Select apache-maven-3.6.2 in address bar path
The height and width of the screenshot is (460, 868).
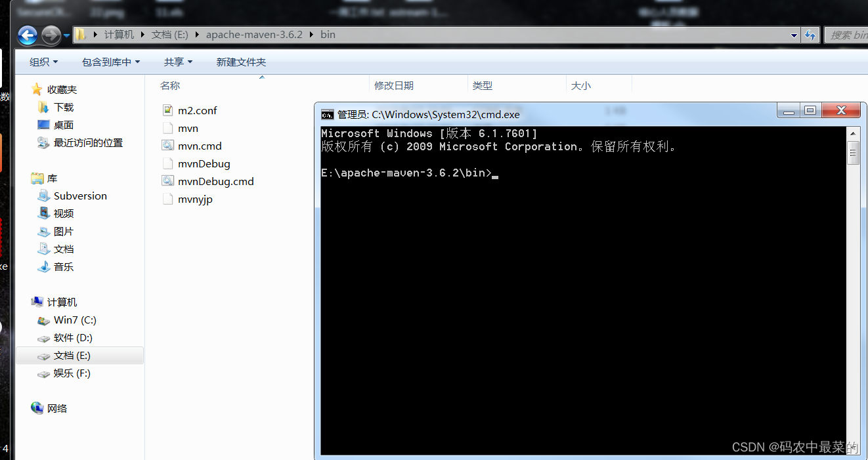[254, 35]
